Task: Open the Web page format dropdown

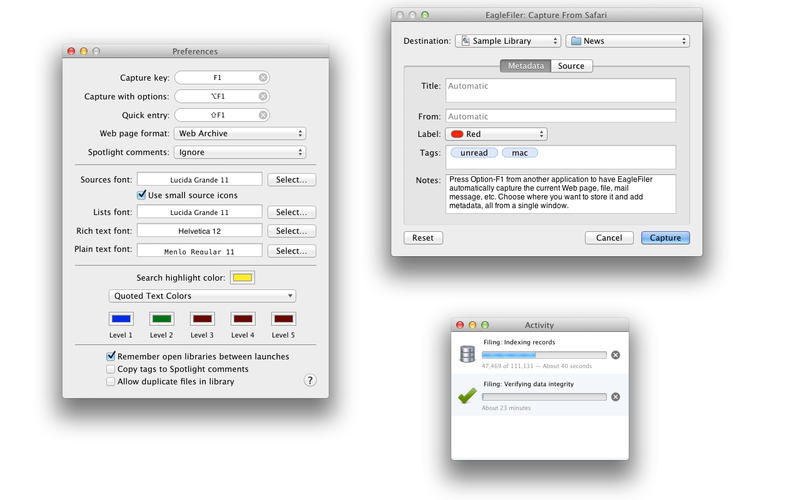Action: coord(240,134)
